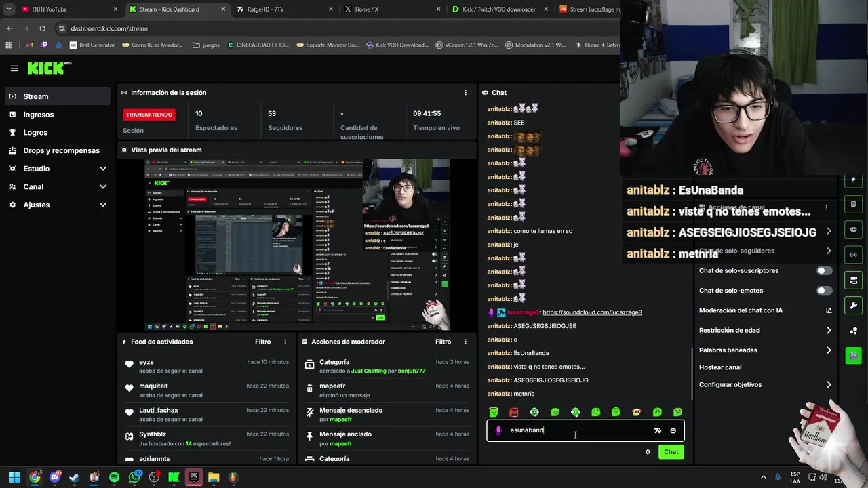Screen dimensions: 868x488
Task: Click the lightning bolt sidebar icon
Action: [x=853, y=180]
